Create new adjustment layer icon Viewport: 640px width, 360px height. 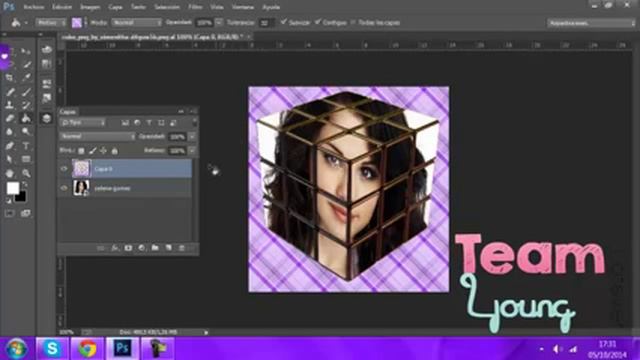[142, 248]
